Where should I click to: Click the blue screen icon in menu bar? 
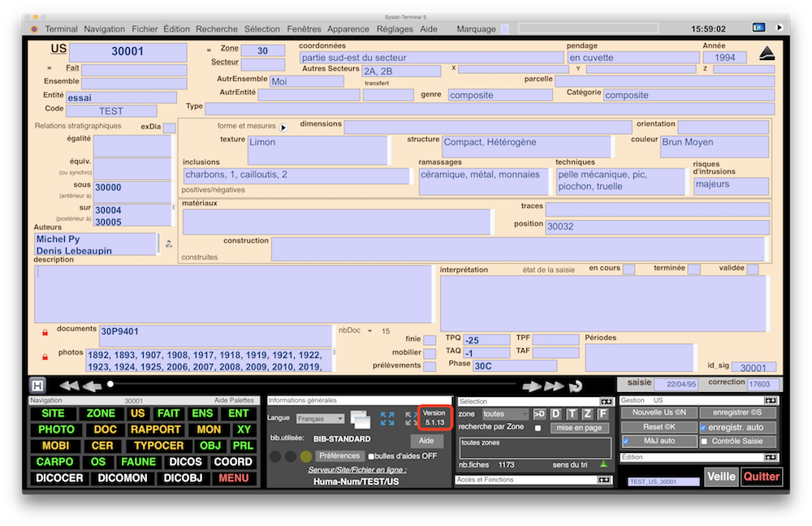click(758, 28)
